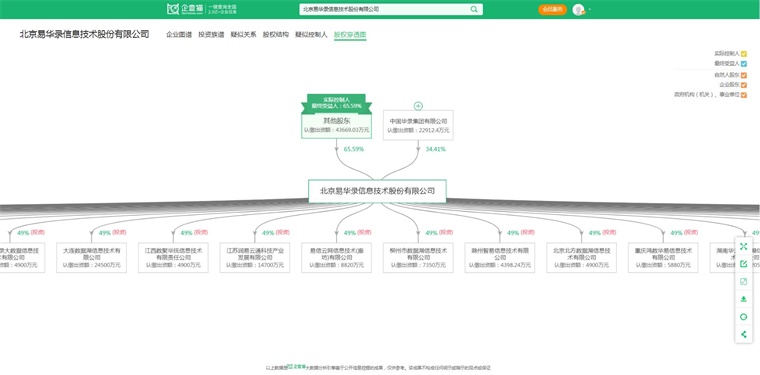The image size is (760, 375).
Task: Click the page title 北京易华录信息技术股份有限公司
Action: click(x=84, y=34)
